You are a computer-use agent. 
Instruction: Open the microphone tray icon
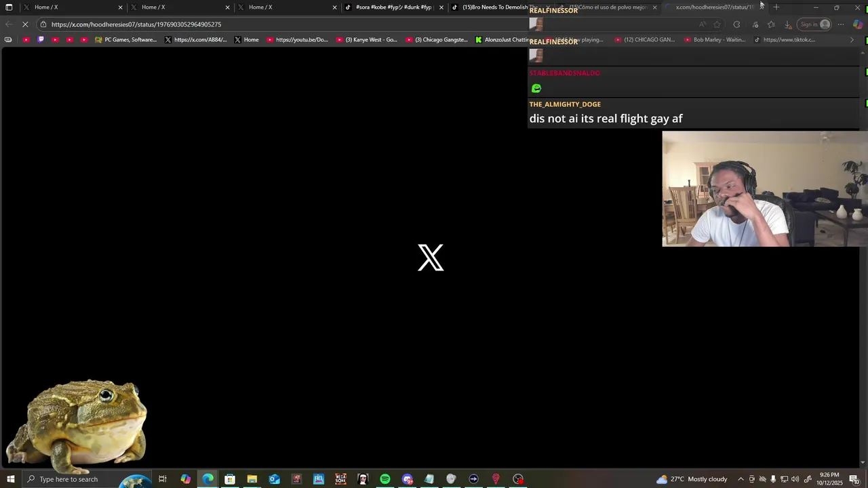[x=773, y=479]
